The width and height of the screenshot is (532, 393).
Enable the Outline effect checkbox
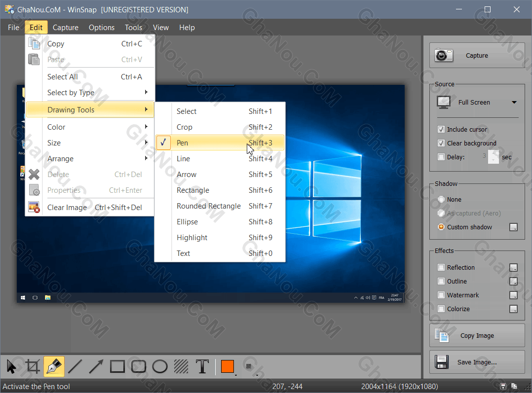point(441,281)
